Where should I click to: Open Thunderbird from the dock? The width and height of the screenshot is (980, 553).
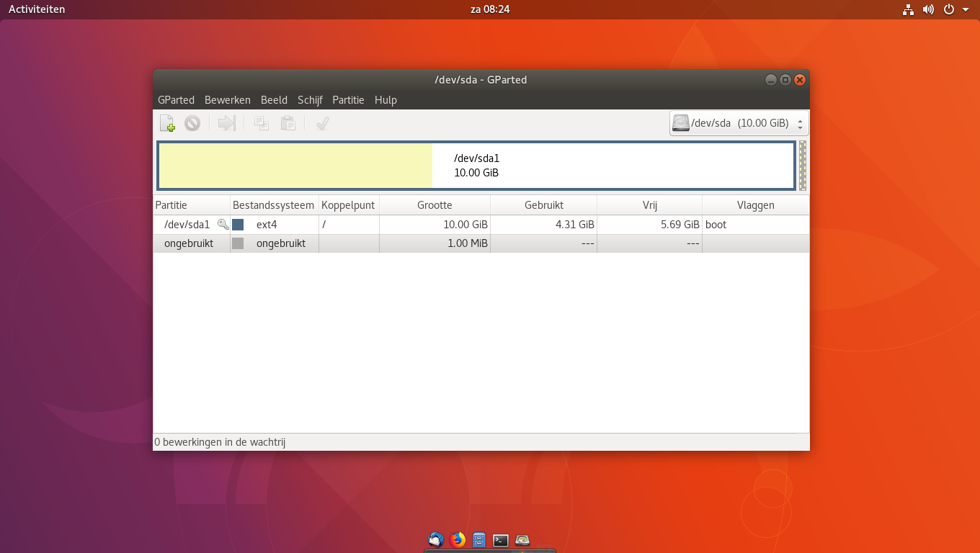(x=435, y=539)
